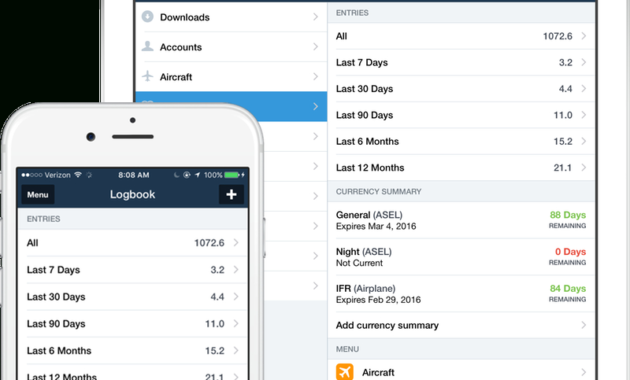Tap the Logbook title on the phone
Image resolution: width=630 pixels, height=380 pixels.
pos(133,194)
